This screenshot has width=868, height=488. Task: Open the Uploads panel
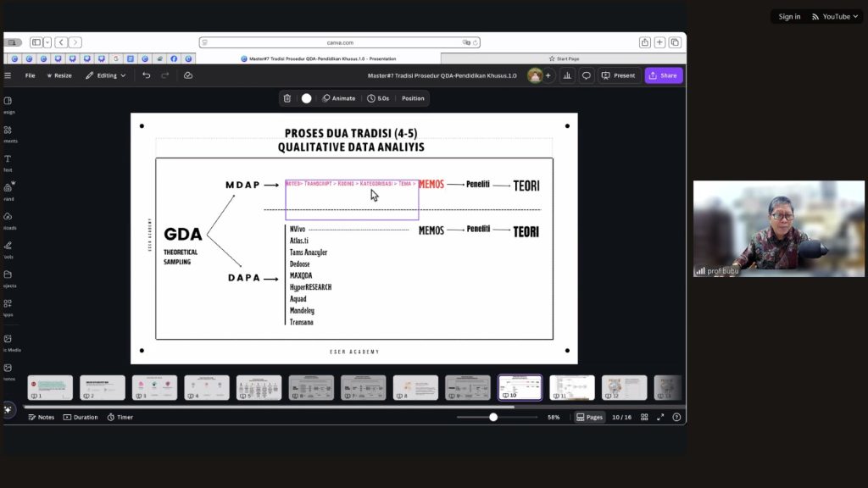tap(8, 219)
